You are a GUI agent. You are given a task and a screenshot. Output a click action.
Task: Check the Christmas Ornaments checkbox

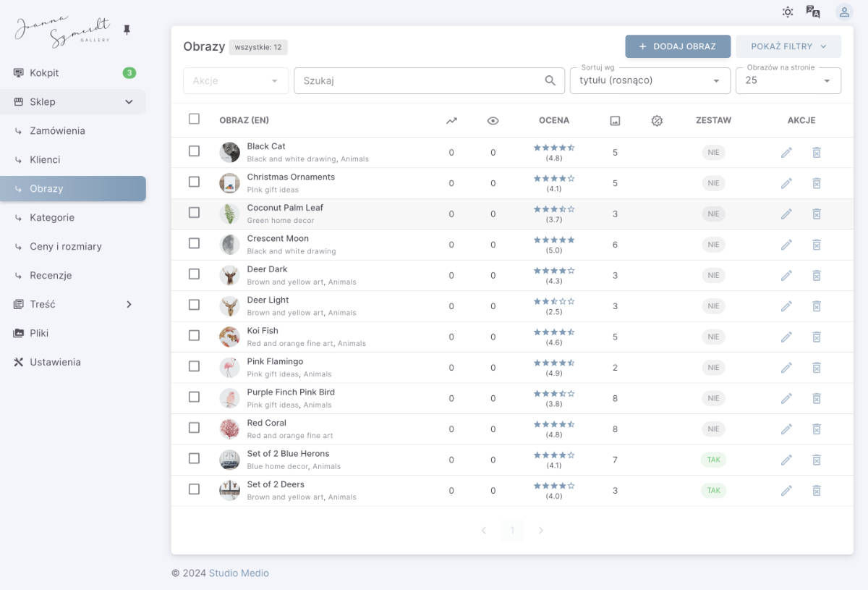pyautogui.click(x=194, y=182)
